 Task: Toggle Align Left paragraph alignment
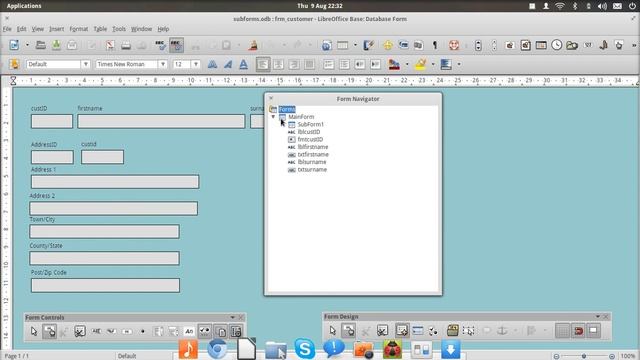click(x=263, y=64)
